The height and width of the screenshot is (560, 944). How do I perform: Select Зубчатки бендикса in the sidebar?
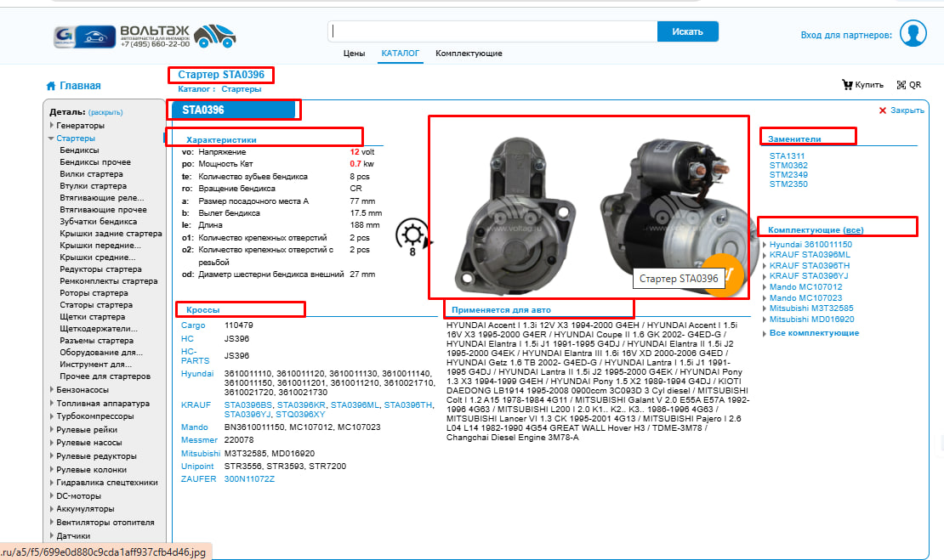coord(98,221)
